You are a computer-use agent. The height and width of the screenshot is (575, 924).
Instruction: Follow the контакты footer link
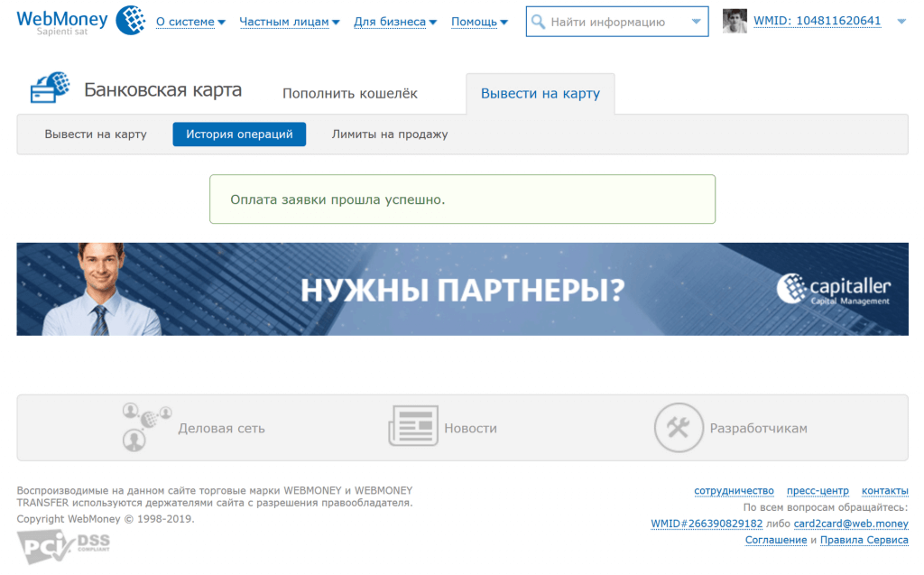(x=884, y=491)
